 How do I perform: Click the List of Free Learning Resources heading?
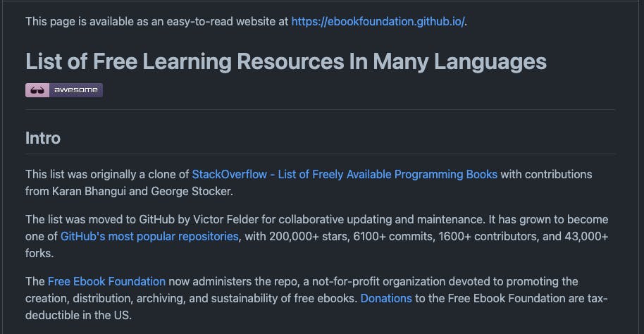click(x=286, y=61)
